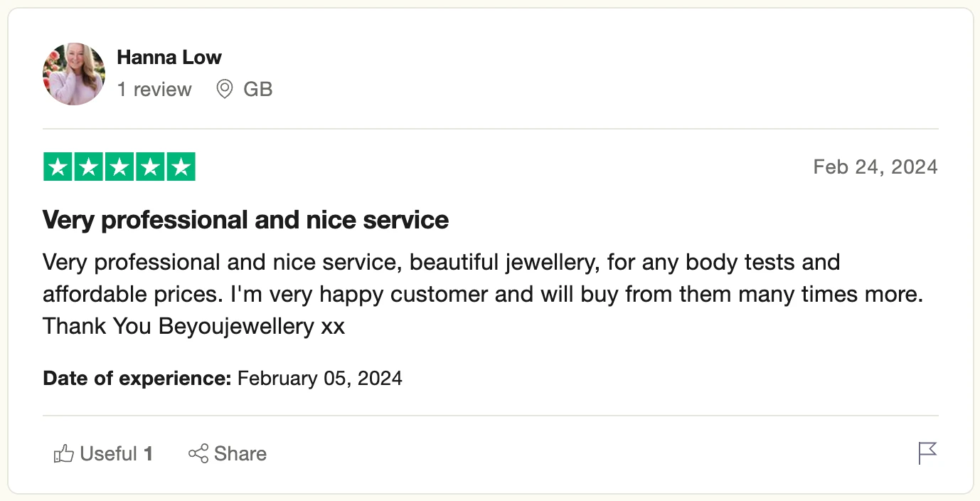980x501 pixels.
Task: Click the experience date February 05, 2024
Action: pos(320,378)
